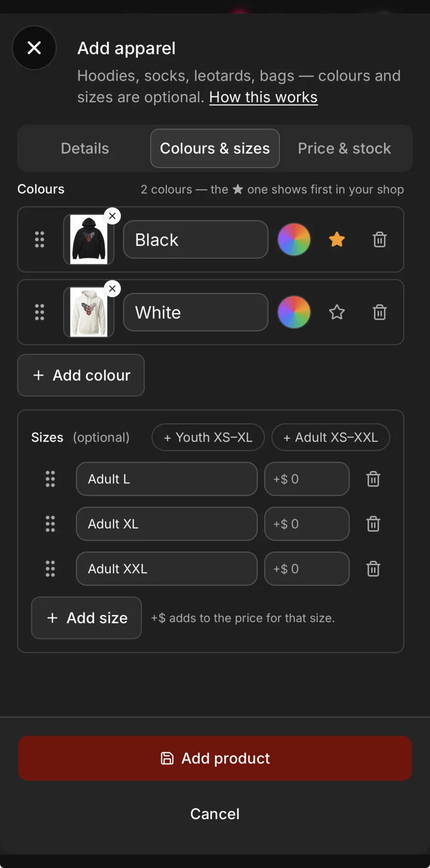Delete the Adult XXL size

point(373,569)
